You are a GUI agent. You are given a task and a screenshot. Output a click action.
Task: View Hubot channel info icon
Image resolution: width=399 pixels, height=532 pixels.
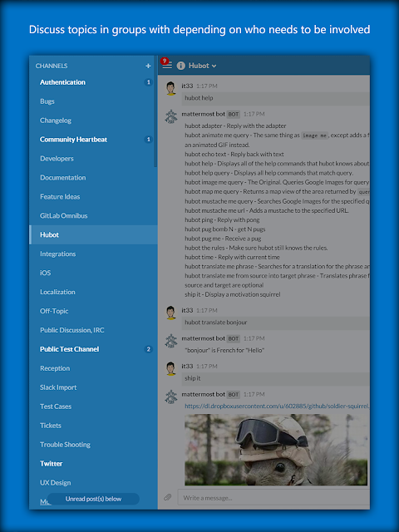coord(181,66)
